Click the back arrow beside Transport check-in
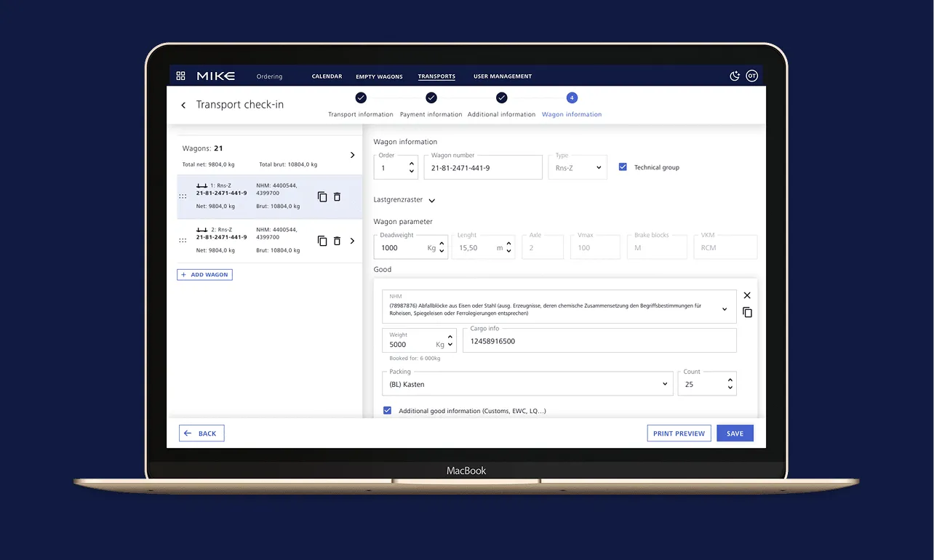The width and height of the screenshot is (934, 560). point(183,105)
